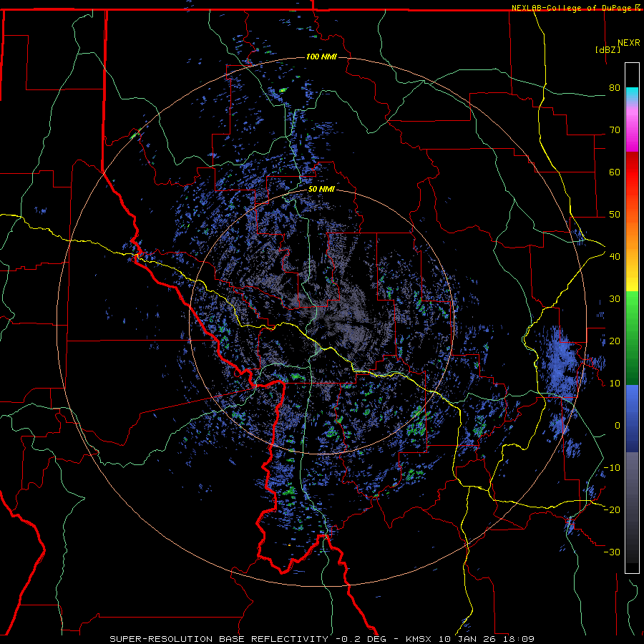Viewport: 644px width, 644px height.
Task: Click the -20 dBZ scale value
Action: 612,509
